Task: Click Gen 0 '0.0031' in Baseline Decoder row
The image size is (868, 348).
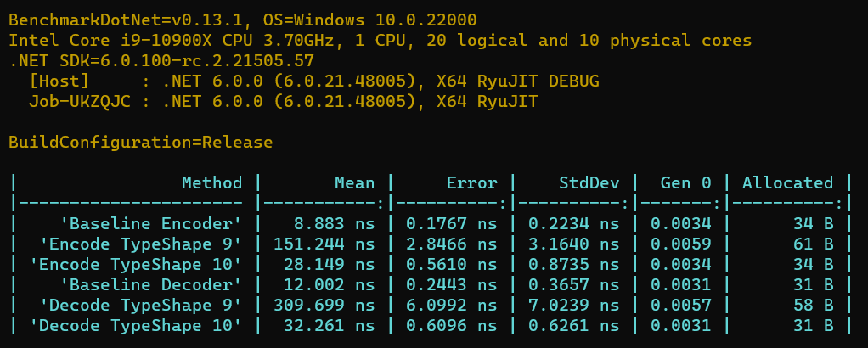Action: [681, 284]
